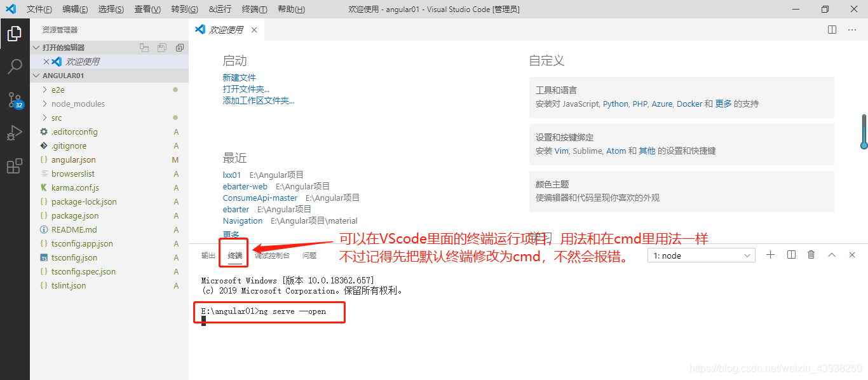This screenshot has height=380, width=868.
Task: Open README.md file in explorer
Action: (109, 229)
